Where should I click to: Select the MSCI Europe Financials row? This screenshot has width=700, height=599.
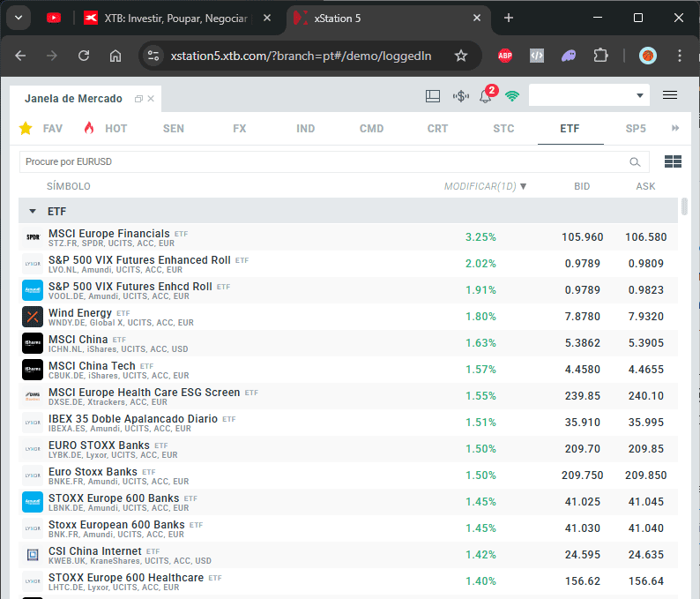348,237
